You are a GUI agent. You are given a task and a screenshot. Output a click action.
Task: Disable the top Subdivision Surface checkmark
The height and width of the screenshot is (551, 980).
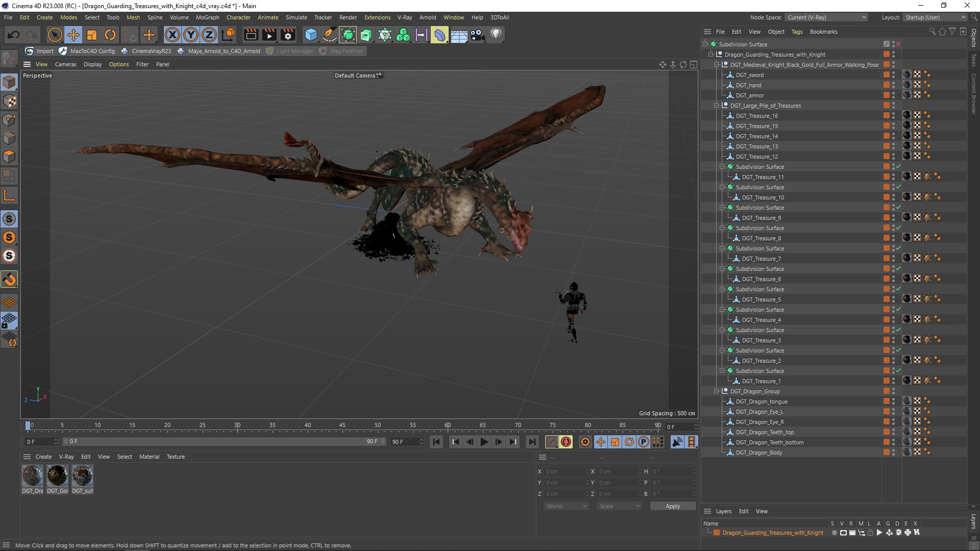coord(898,44)
